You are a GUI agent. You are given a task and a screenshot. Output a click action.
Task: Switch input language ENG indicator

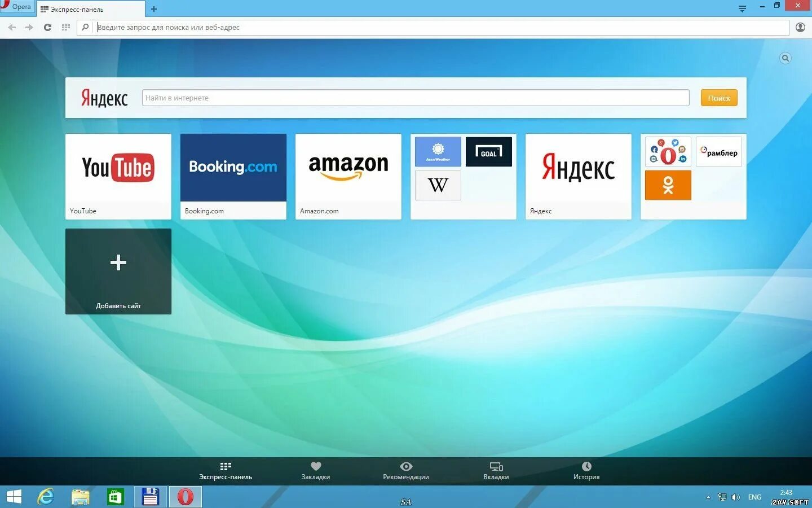(x=754, y=497)
